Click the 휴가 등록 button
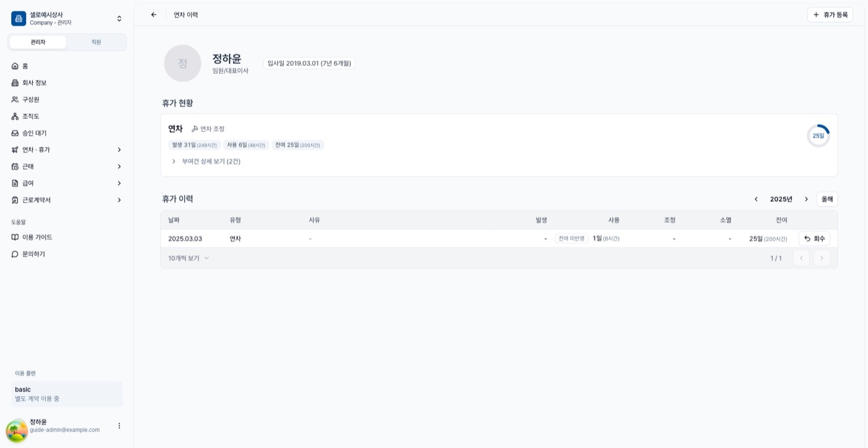This screenshot has width=868, height=448. click(830, 15)
